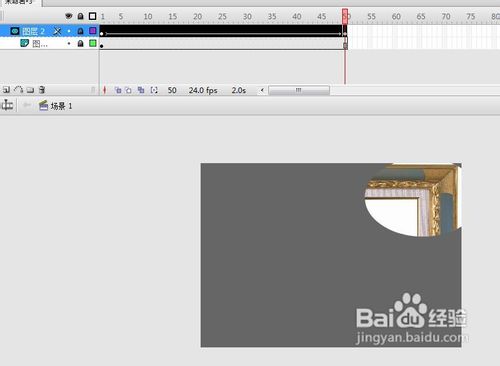Click green outline color square of bottom layer

point(93,43)
